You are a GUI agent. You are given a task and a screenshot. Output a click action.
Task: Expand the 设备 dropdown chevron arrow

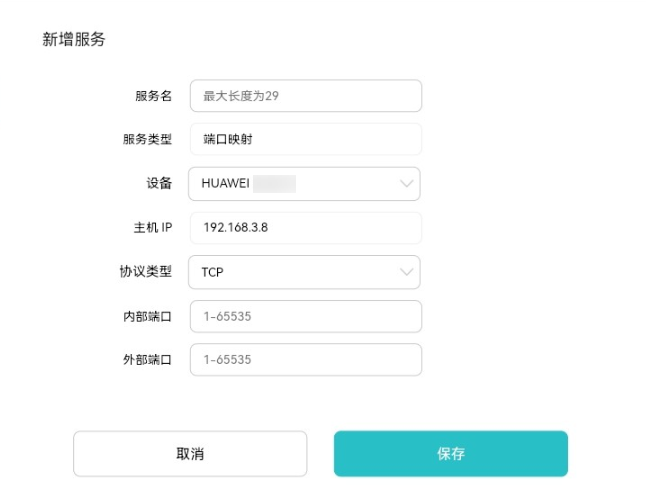coord(406,184)
